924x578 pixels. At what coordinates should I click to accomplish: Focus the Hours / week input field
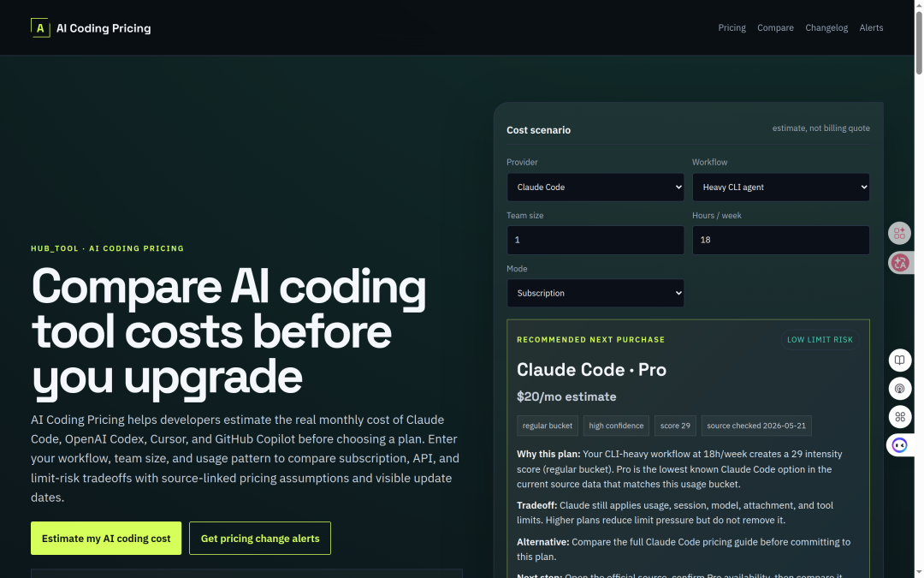781,240
